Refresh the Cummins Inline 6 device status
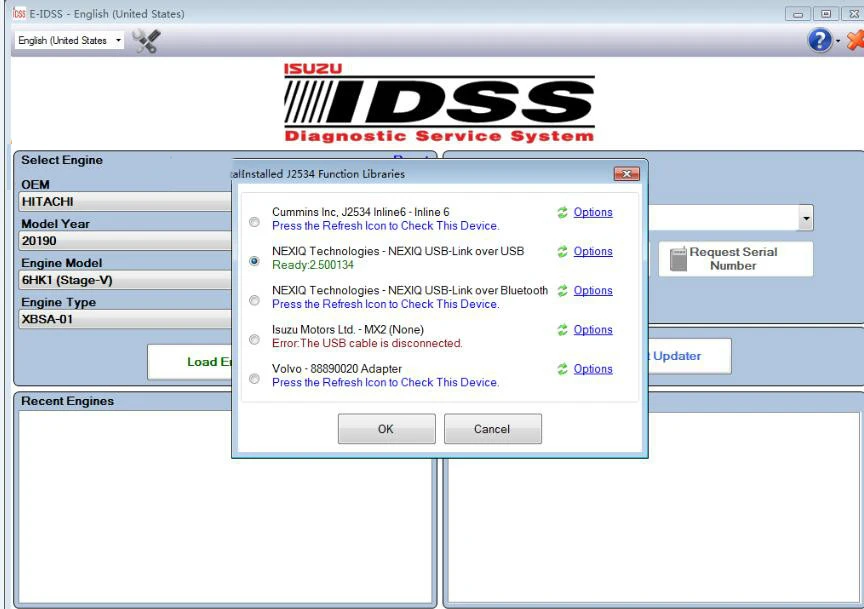 pyautogui.click(x=562, y=212)
